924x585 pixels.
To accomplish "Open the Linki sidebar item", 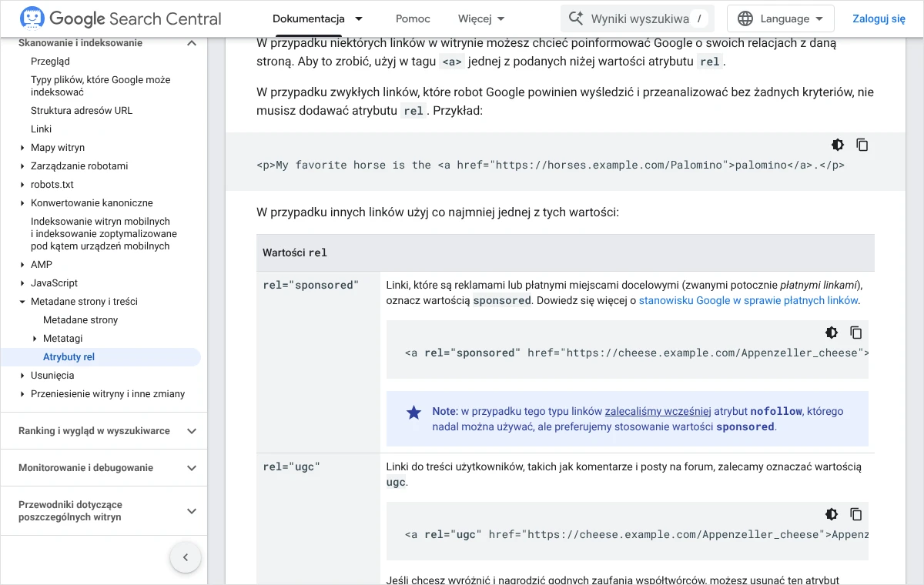I will (42, 129).
